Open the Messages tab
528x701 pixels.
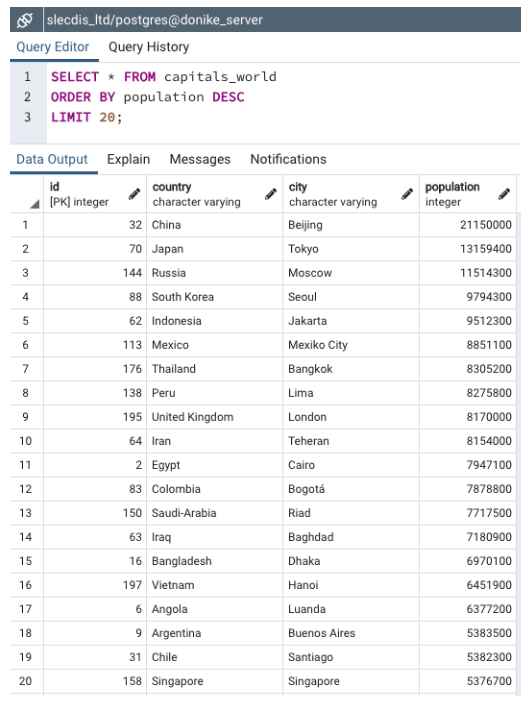[200, 159]
